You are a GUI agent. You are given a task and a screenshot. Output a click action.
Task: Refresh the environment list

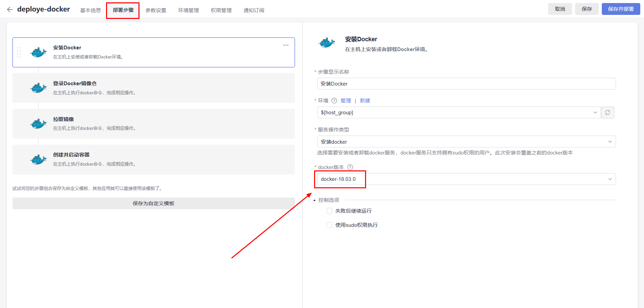pos(608,113)
